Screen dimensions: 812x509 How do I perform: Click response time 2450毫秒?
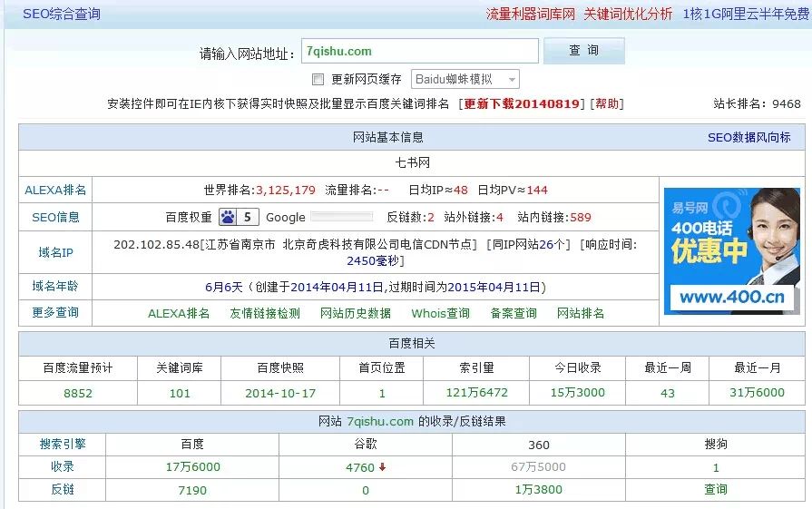click(x=372, y=260)
